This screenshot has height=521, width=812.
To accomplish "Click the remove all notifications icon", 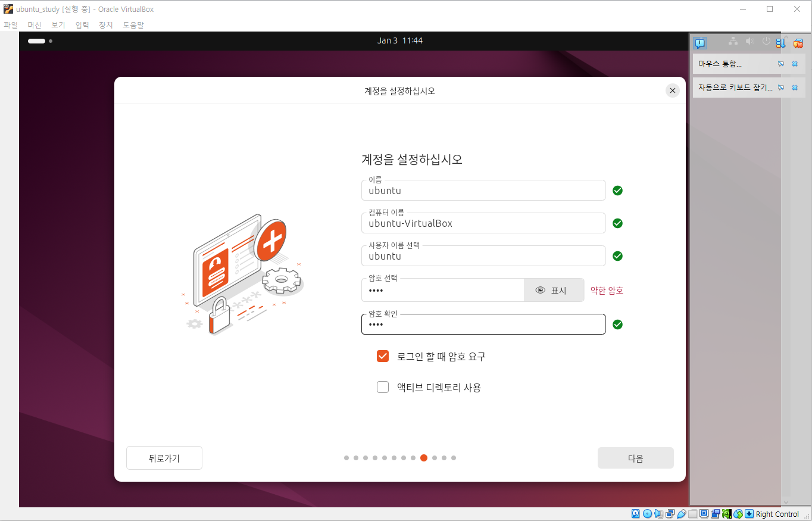I will pos(798,43).
